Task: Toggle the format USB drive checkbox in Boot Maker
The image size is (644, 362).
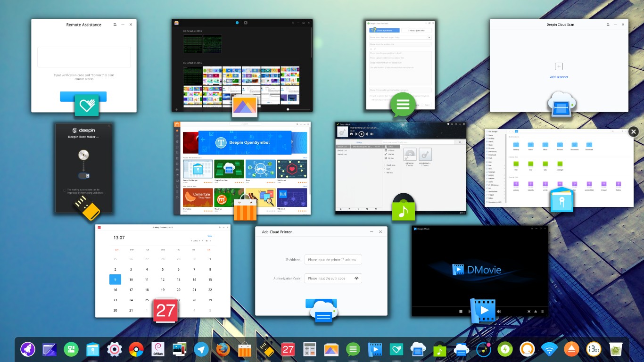Action: 65,190
